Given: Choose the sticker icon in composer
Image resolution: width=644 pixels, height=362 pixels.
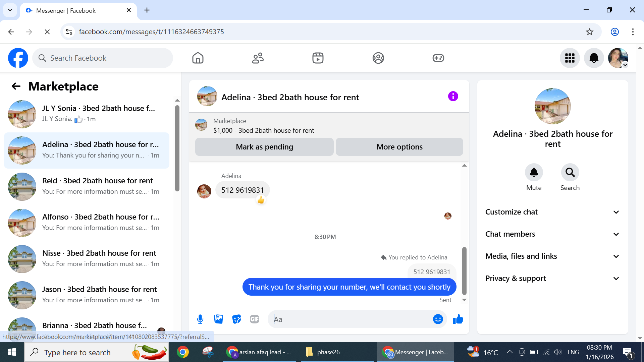Looking at the screenshot, I should click(236, 319).
